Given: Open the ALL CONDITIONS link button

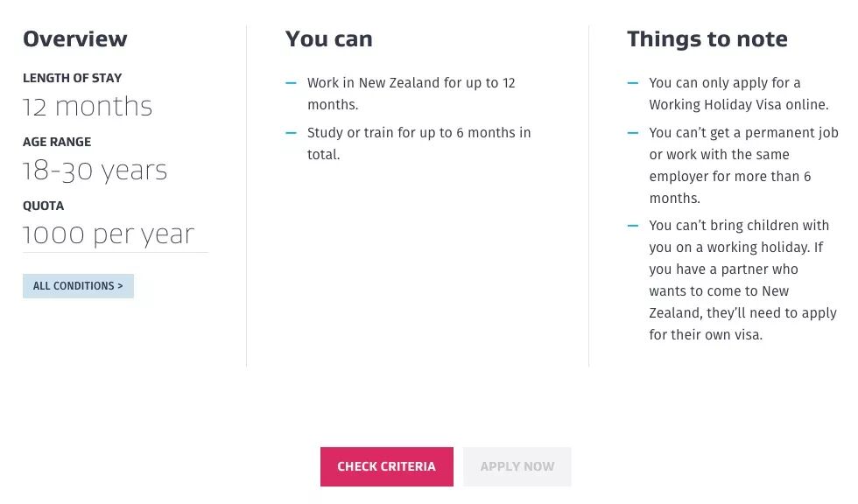Looking at the screenshot, I should pyautogui.click(x=78, y=286).
